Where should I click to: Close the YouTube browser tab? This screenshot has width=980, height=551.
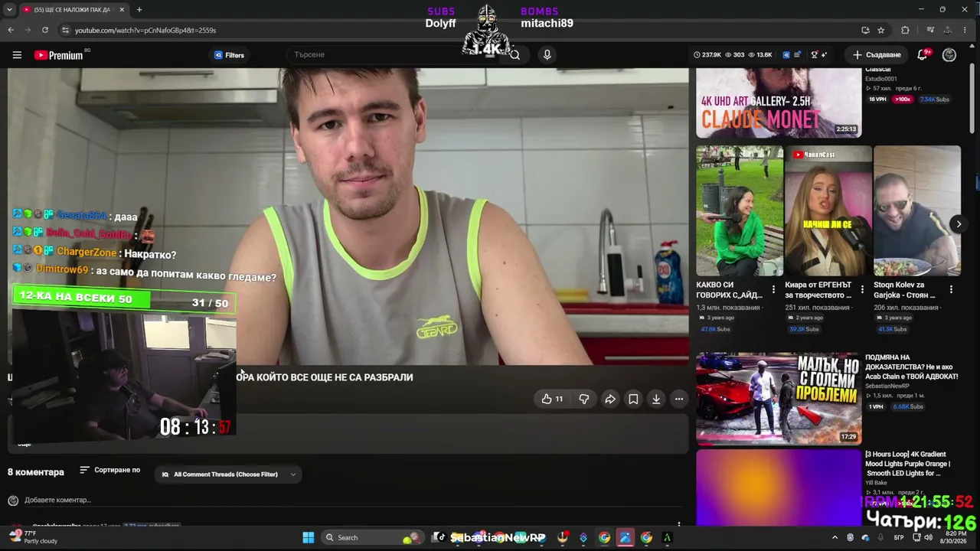[x=122, y=9]
